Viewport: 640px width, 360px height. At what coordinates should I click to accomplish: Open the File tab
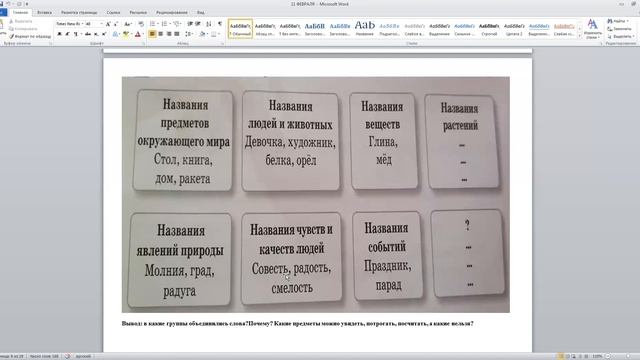coord(3,13)
